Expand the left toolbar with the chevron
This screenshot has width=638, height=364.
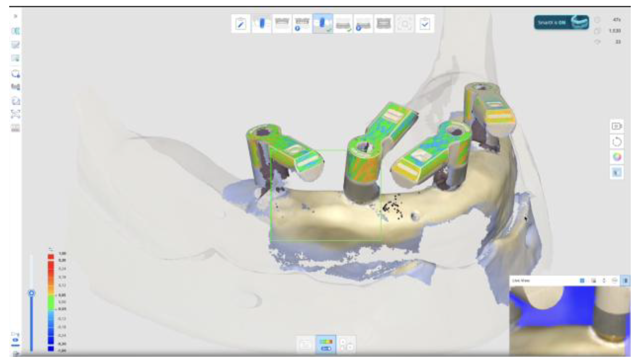click(x=15, y=16)
